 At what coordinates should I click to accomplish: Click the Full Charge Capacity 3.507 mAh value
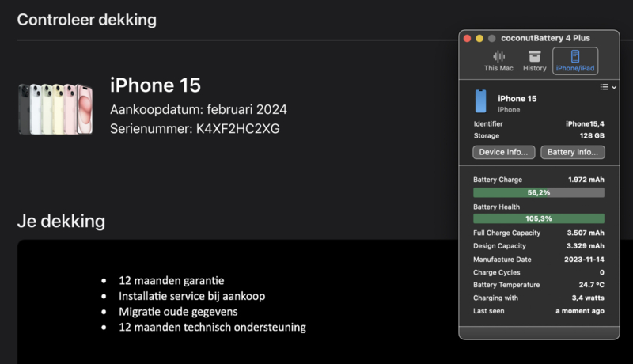[586, 233]
